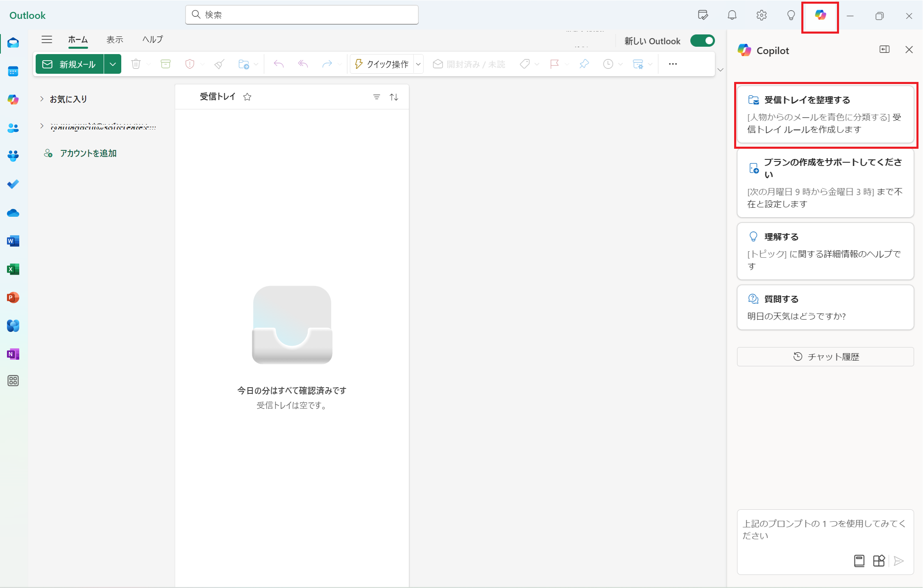The image size is (923, 588).
Task: Click the Snooze clock icon
Action: click(x=608, y=64)
